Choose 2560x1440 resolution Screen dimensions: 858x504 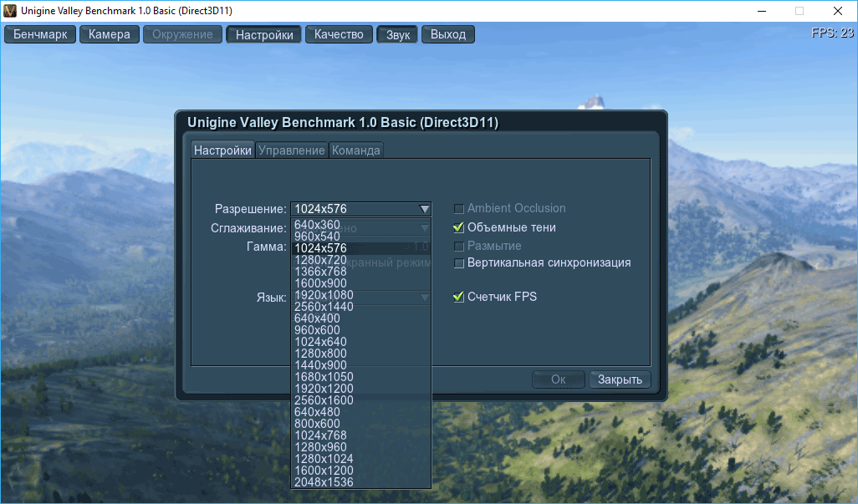[x=361, y=307]
